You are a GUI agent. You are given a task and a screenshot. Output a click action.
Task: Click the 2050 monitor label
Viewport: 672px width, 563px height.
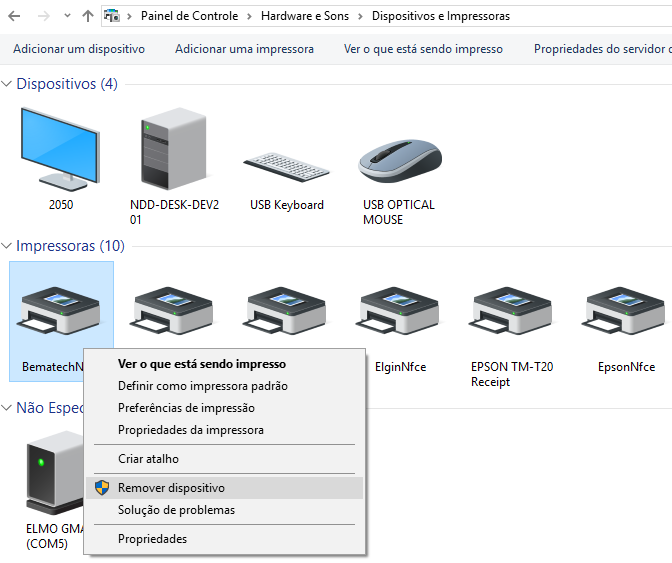coord(61,205)
